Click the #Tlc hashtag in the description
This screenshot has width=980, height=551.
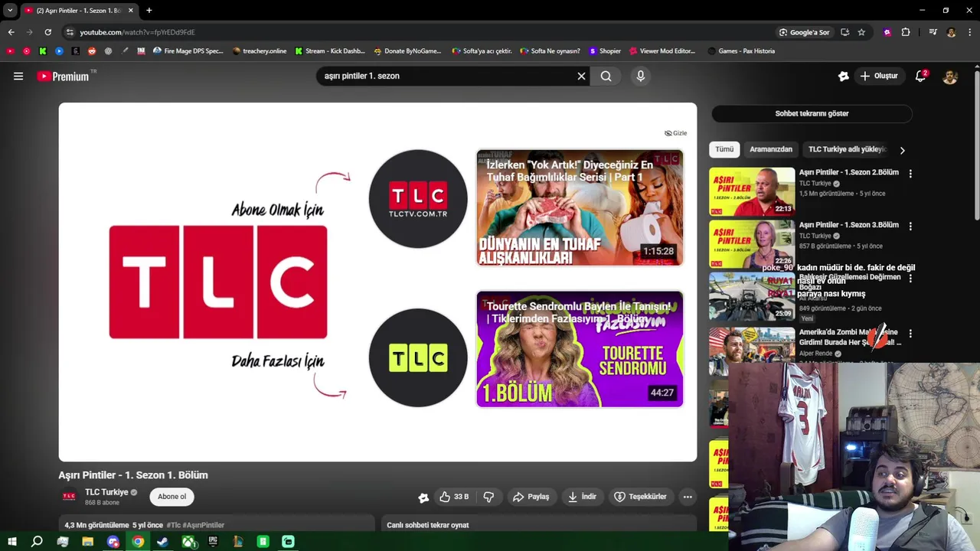pos(174,525)
